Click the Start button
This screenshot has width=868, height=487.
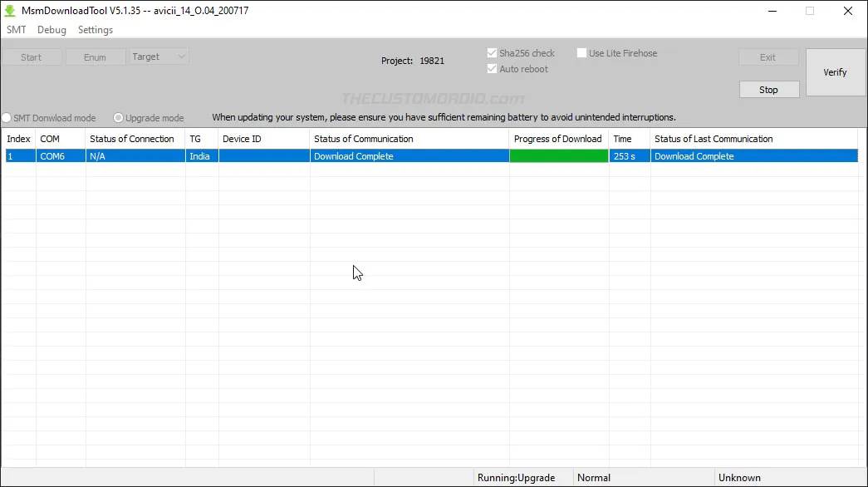click(x=32, y=57)
